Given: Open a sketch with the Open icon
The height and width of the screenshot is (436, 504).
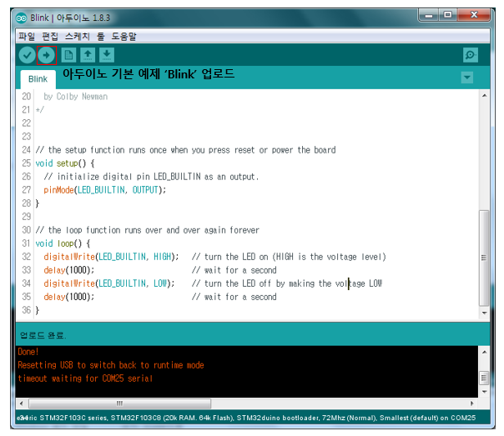Looking at the screenshot, I should click(88, 55).
